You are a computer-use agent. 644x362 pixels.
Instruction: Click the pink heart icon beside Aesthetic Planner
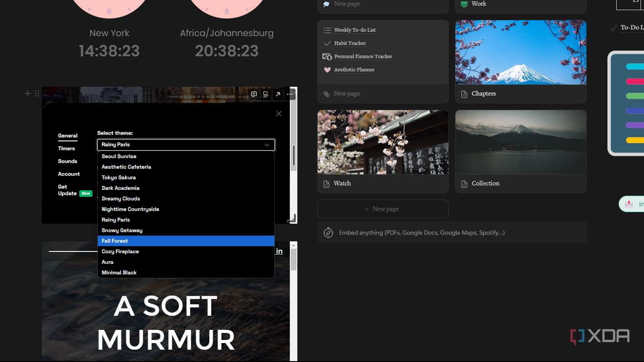click(327, 70)
